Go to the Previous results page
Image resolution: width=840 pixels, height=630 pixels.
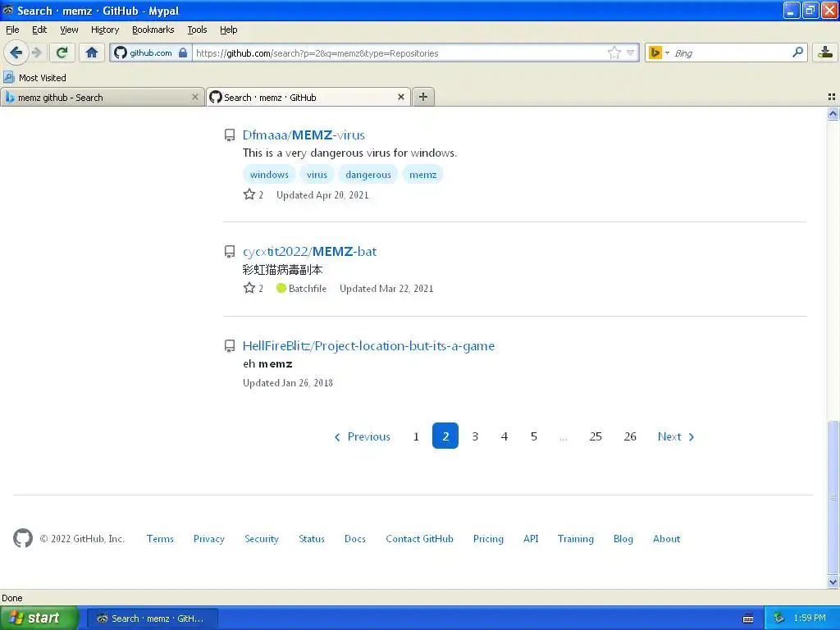(362, 436)
